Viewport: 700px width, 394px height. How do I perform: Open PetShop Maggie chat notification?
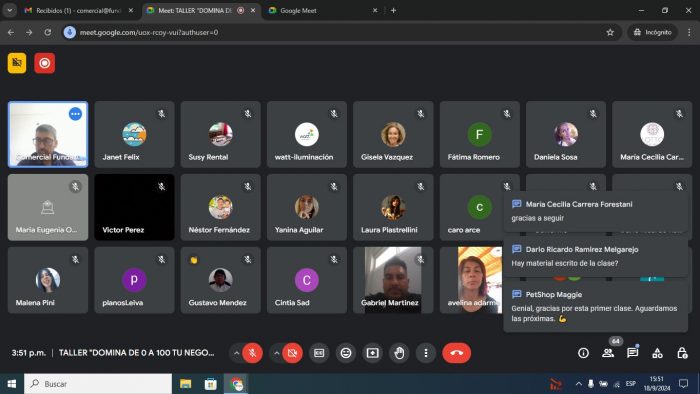pos(596,306)
